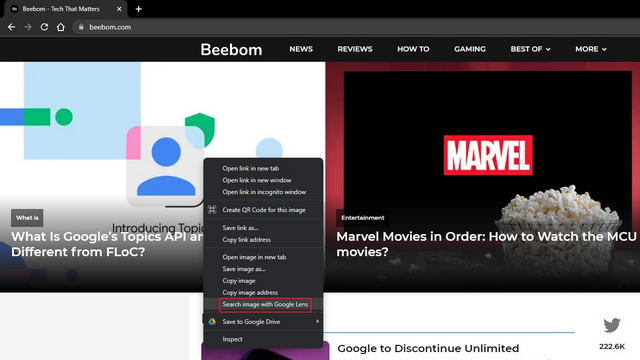Click the QR code icon in context menu

pyautogui.click(x=212, y=210)
